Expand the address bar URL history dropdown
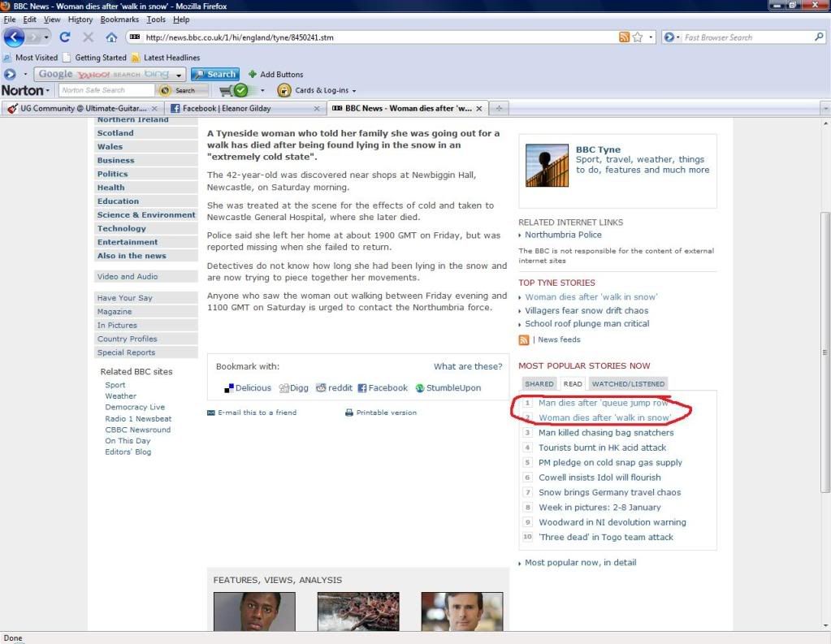 coord(651,37)
